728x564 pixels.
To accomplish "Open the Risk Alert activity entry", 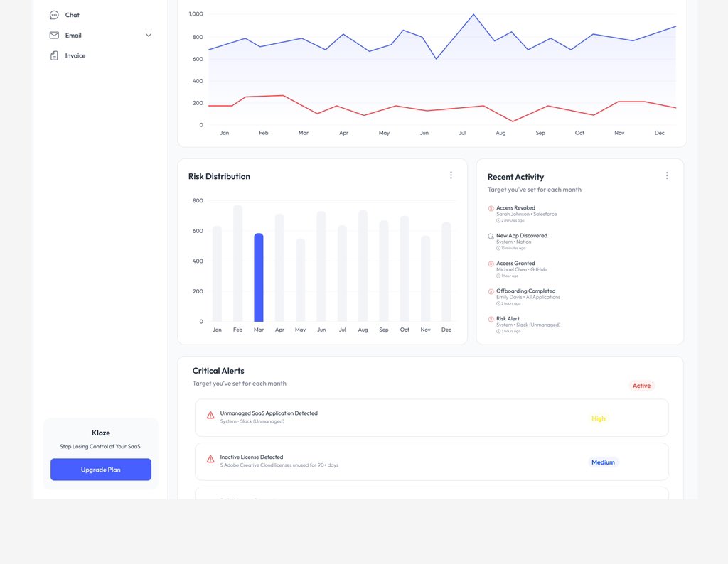I will click(524, 325).
